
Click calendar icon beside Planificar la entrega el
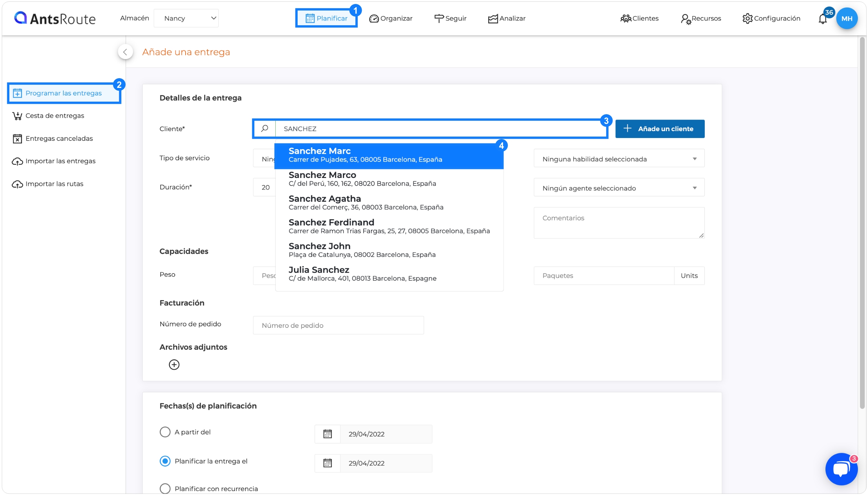328,463
